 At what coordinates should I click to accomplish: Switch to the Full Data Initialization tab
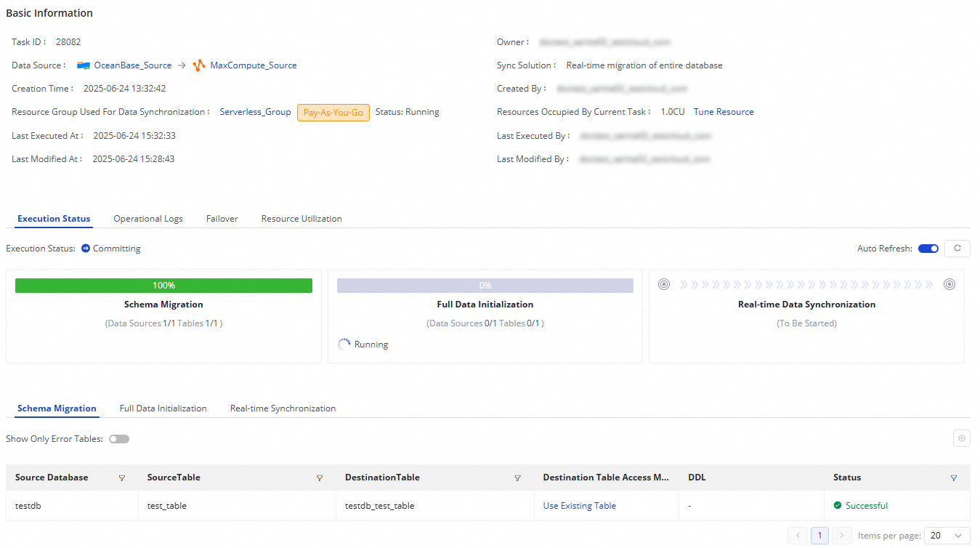coord(163,408)
